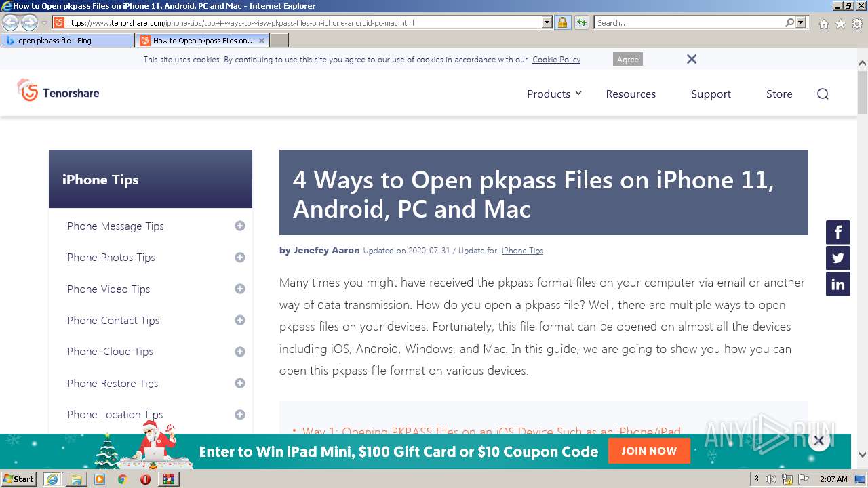Open media player icon in taskbar

[x=100, y=479]
